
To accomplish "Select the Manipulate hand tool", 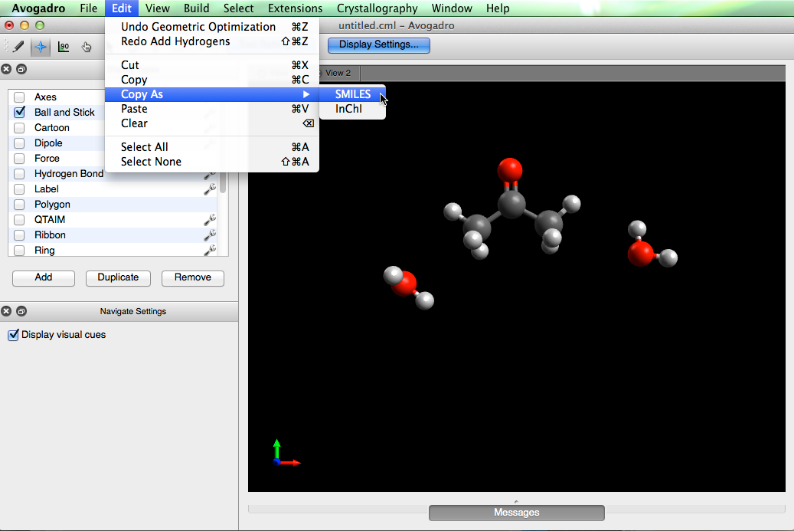I will (86, 46).
